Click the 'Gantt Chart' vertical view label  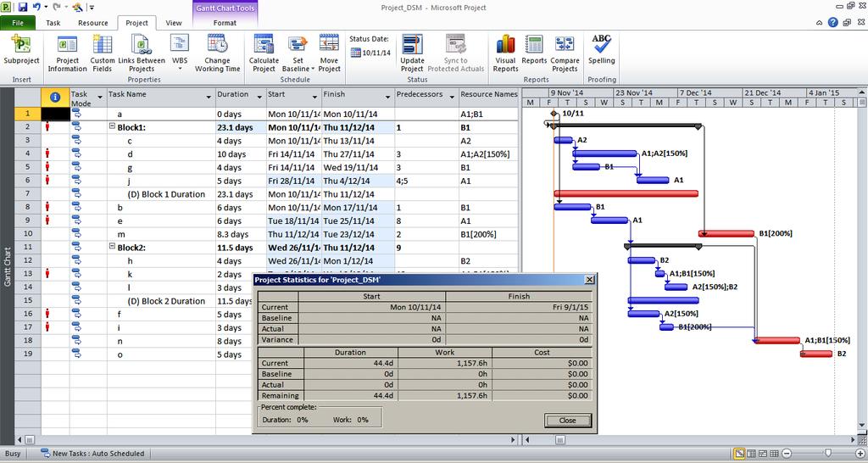tap(7, 266)
